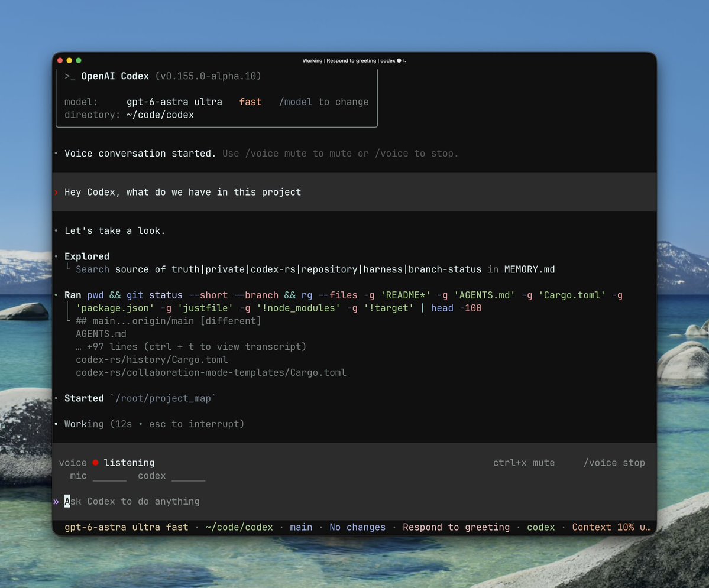Click the '/voice mute to mute' hint text
Screen dimensions: 709x588
click(293, 153)
